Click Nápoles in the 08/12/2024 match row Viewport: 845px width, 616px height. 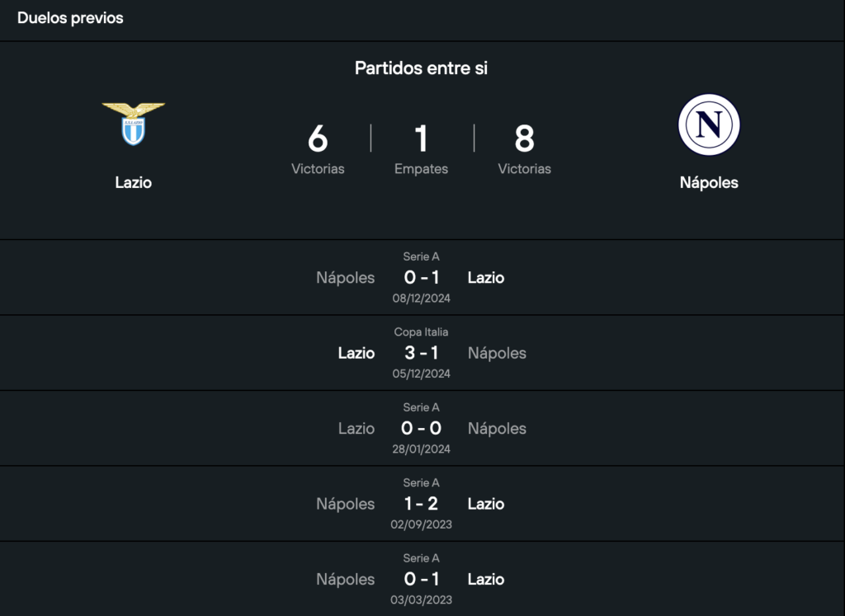point(345,278)
